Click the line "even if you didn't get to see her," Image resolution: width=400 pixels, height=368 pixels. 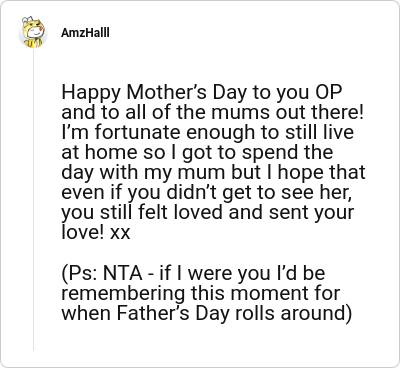[x=207, y=192]
